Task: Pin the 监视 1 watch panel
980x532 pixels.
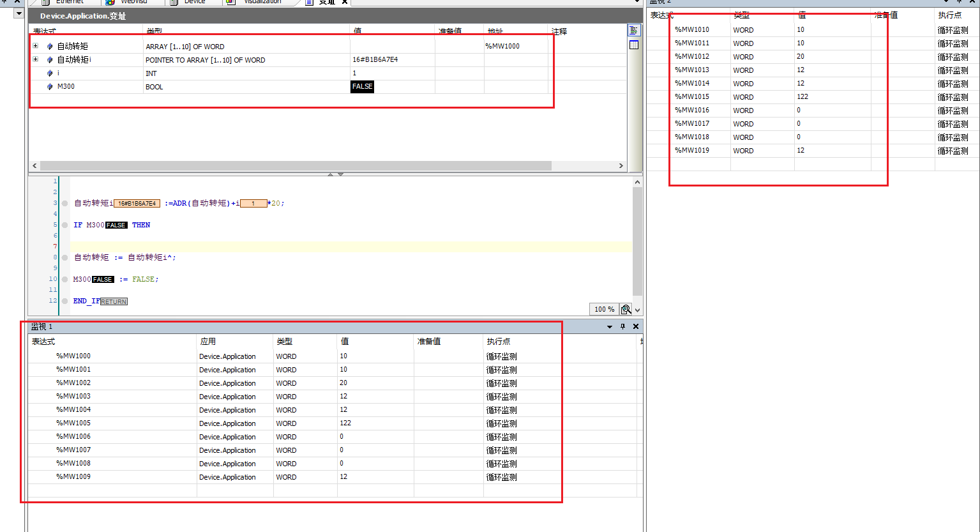Action: (x=622, y=326)
